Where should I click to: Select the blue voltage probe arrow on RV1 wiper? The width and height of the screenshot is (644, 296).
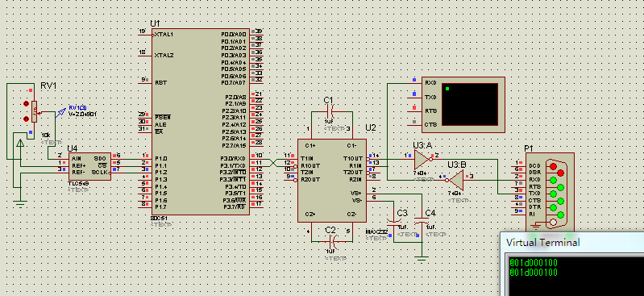(60, 112)
